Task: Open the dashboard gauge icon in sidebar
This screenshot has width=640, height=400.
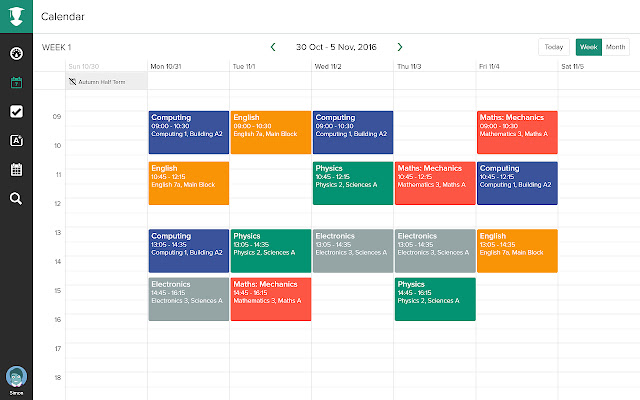Action: click(x=16, y=54)
